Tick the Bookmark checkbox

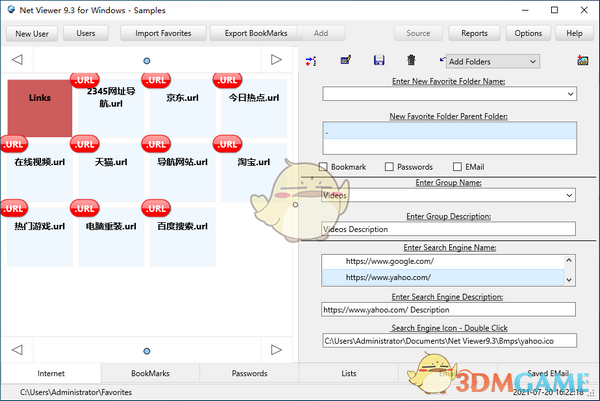click(x=323, y=167)
